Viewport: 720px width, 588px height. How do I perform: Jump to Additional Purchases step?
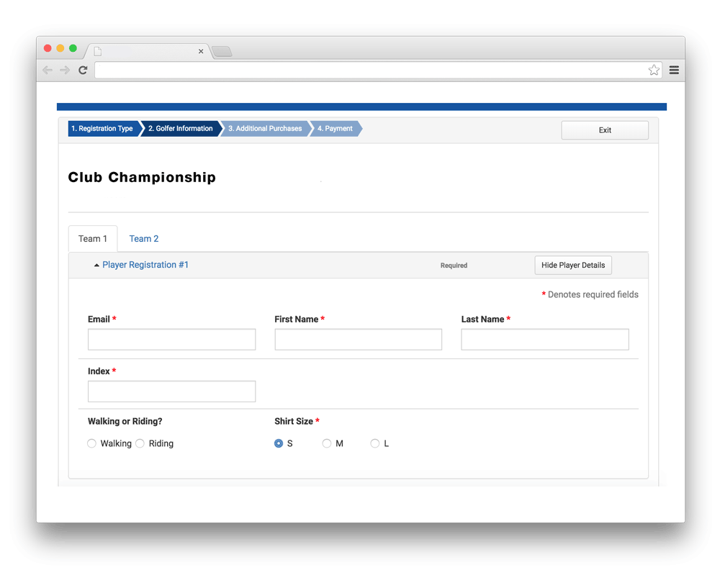click(265, 129)
